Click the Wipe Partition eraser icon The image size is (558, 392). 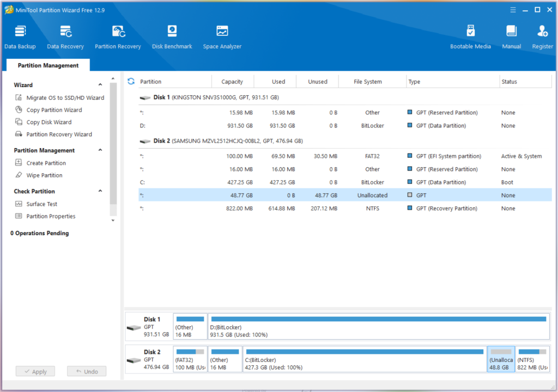[19, 175]
